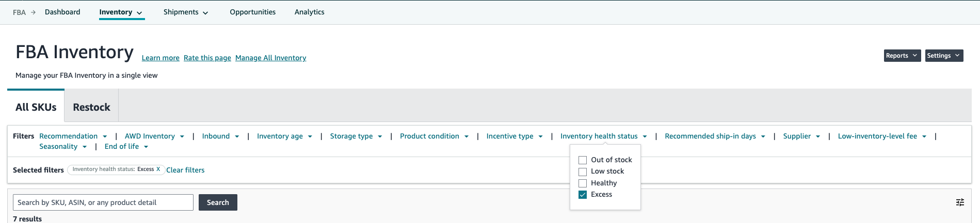Image resolution: width=980 pixels, height=223 pixels.
Task: Expand the Seasonality filter
Action: [x=63, y=146]
